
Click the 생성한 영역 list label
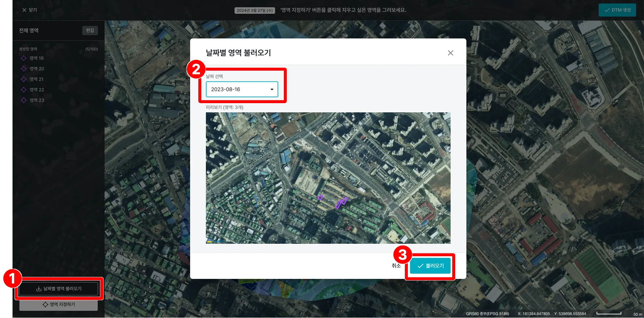[28, 49]
